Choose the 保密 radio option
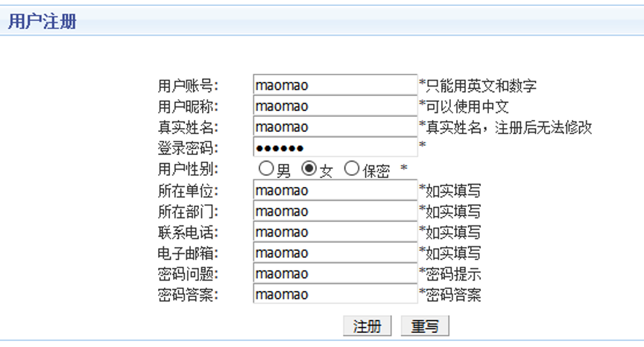 point(352,169)
